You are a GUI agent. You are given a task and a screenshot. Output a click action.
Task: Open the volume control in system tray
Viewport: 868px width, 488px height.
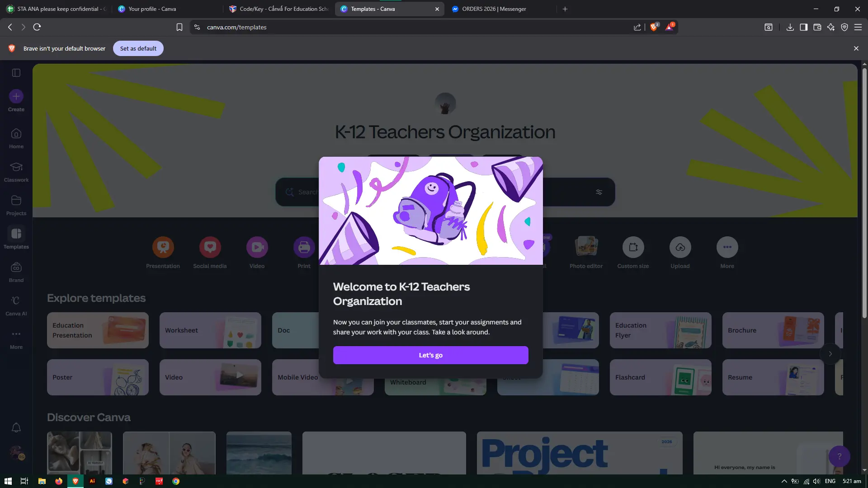tap(816, 481)
